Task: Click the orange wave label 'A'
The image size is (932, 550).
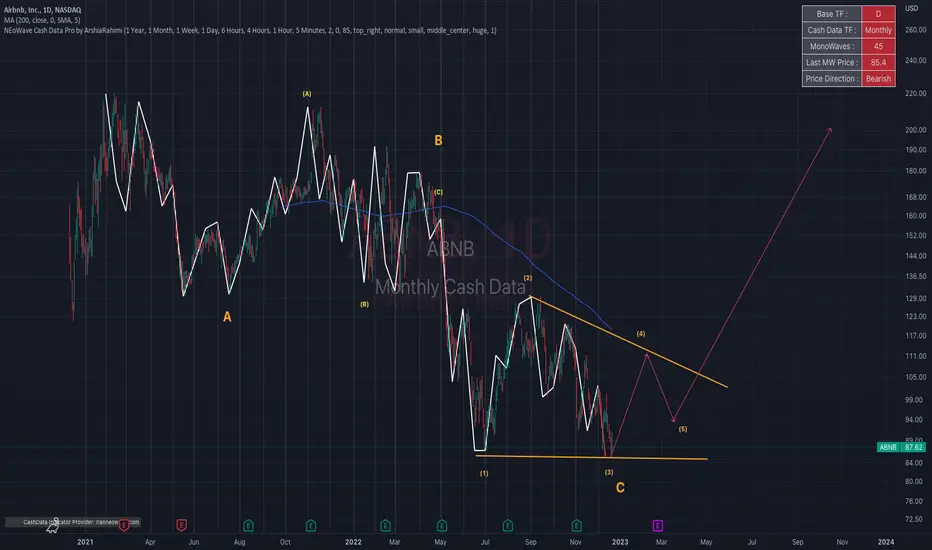Action: pos(227,317)
